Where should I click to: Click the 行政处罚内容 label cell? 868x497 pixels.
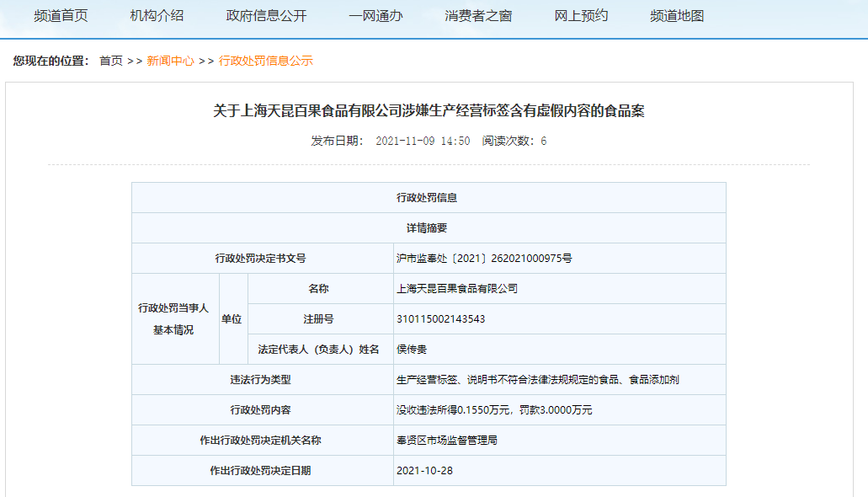[263, 410]
